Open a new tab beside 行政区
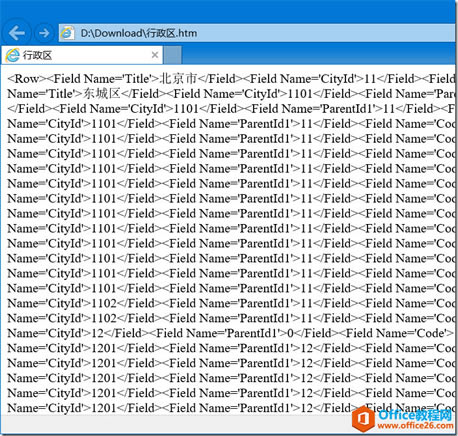This screenshot has width=458, height=436. (x=172, y=55)
